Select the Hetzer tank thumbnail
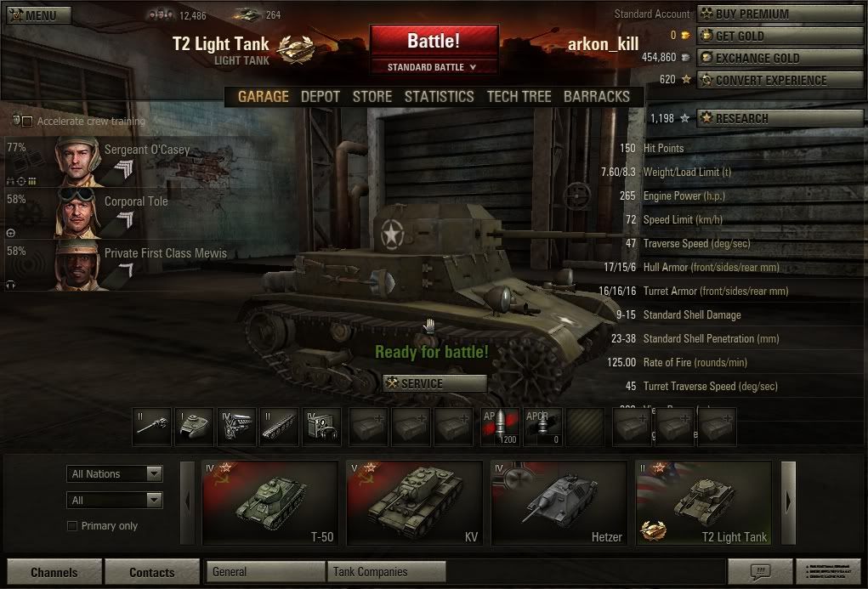The image size is (868, 589). click(558, 503)
